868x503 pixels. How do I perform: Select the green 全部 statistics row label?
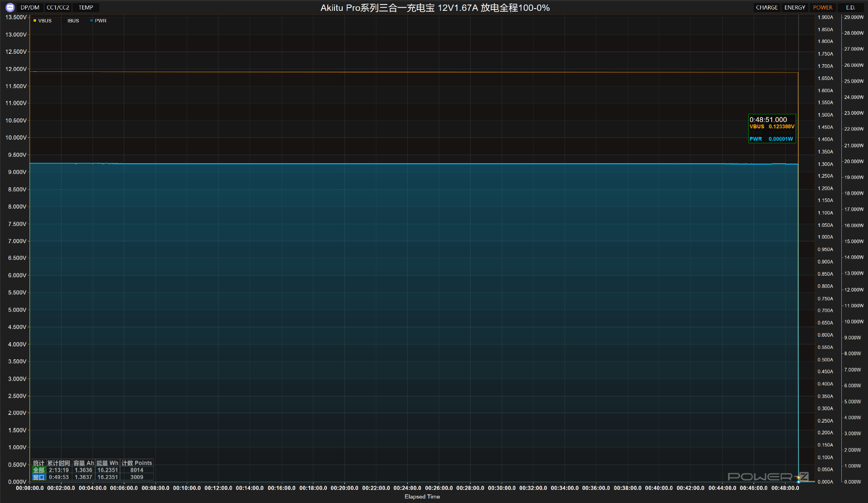coord(38,470)
